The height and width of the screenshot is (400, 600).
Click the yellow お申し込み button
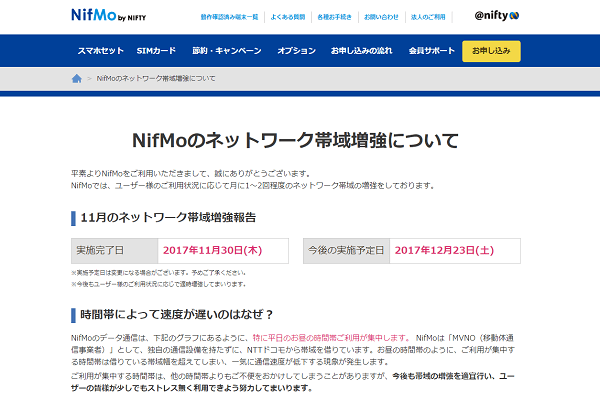(491, 51)
